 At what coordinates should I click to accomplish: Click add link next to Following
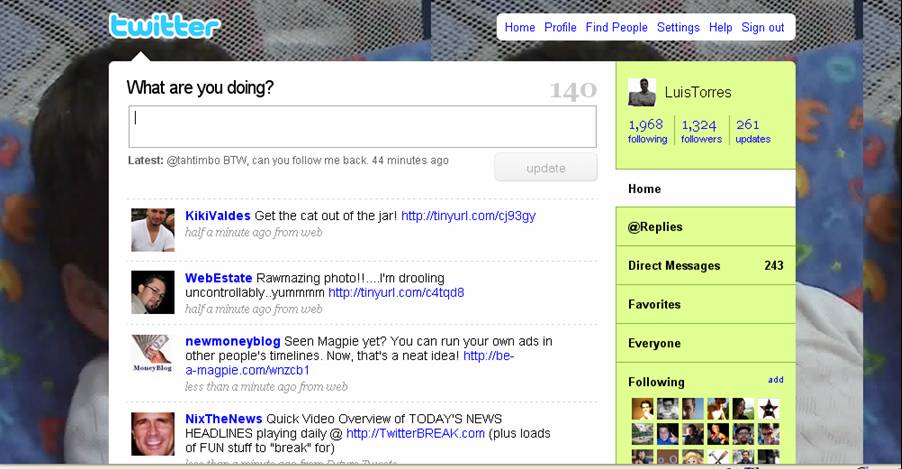tap(775, 380)
